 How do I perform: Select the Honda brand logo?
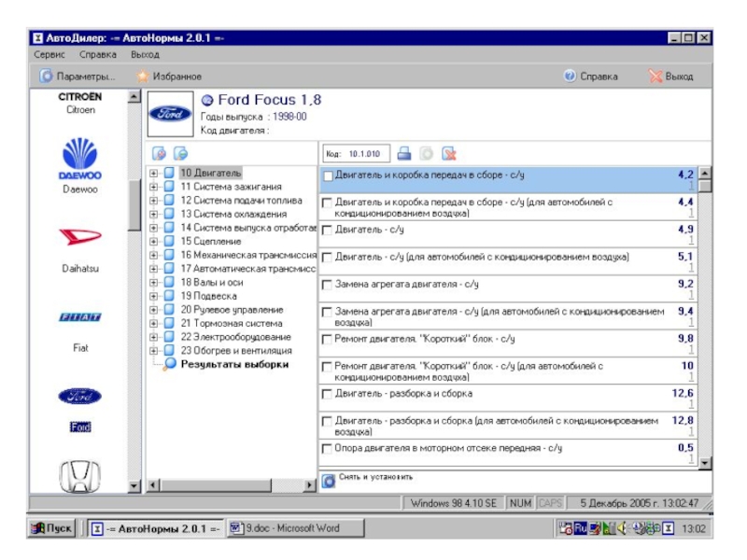(x=80, y=476)
